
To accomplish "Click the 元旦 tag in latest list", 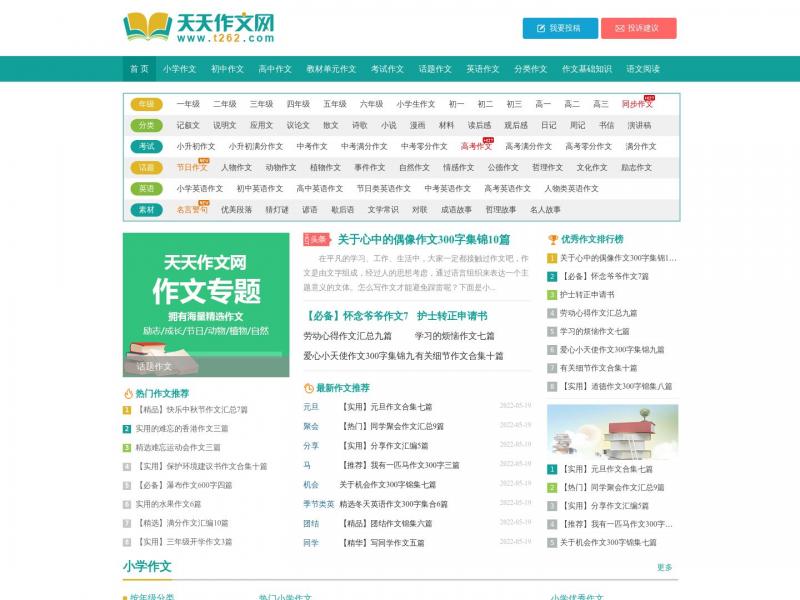I will [311, 407].
